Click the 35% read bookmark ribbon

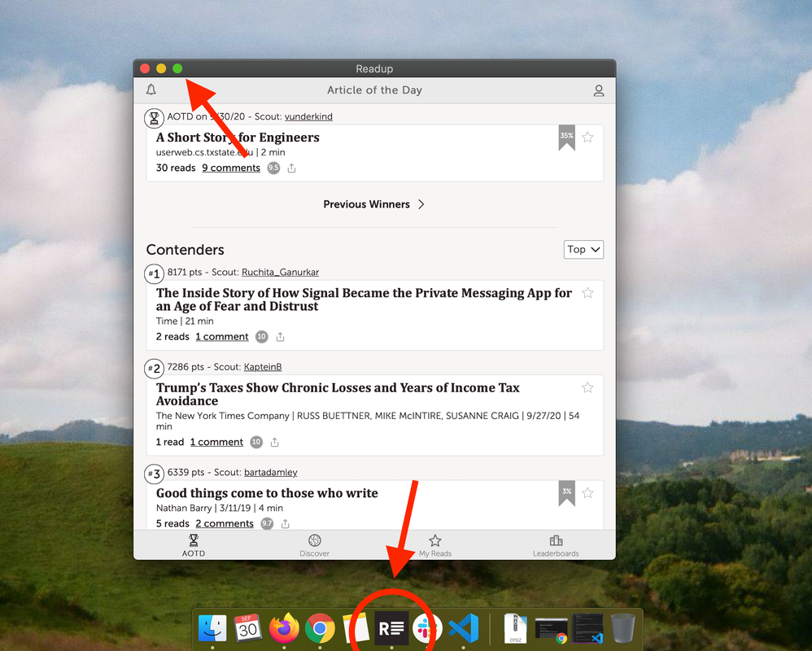pyautogui.click(x=566, y=138)
